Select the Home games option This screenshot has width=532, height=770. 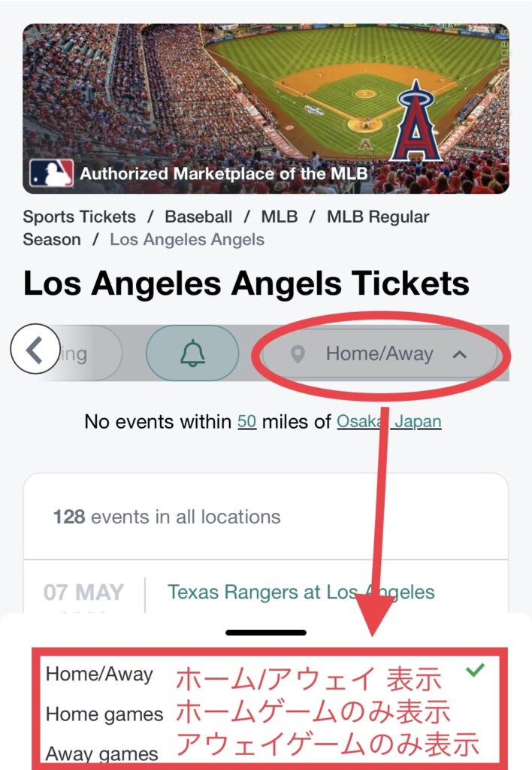pyautogui.click(x=104, y=714)
